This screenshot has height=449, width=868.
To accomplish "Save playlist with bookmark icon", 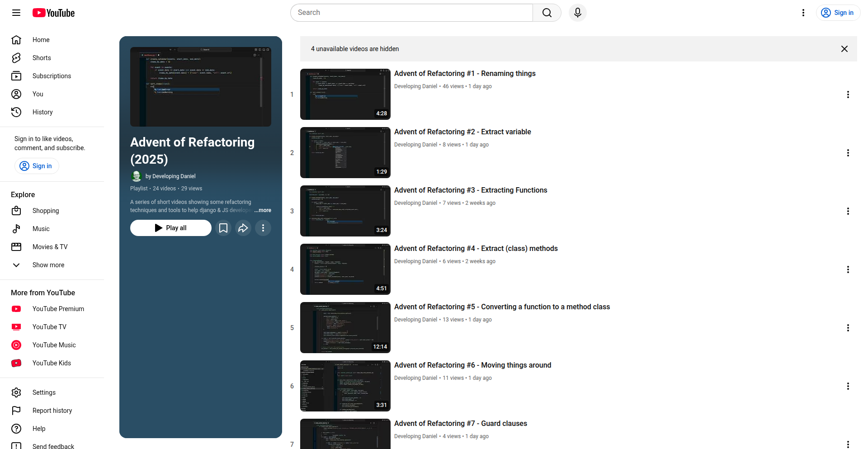I will tap(223, 228).
